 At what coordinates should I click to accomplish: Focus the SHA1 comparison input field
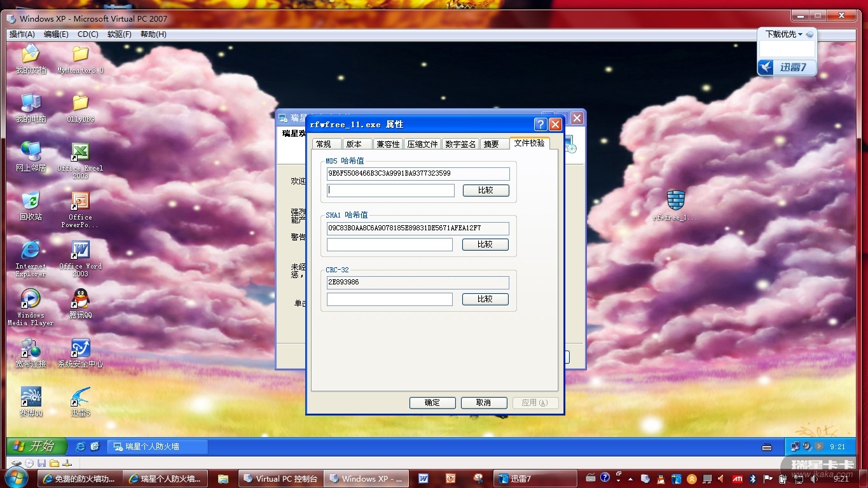point(390,244)
